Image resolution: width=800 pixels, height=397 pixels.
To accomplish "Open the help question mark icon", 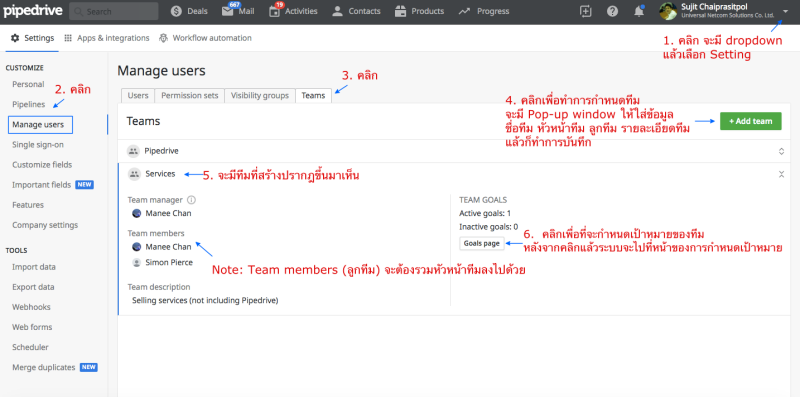I will coord(613,11).
